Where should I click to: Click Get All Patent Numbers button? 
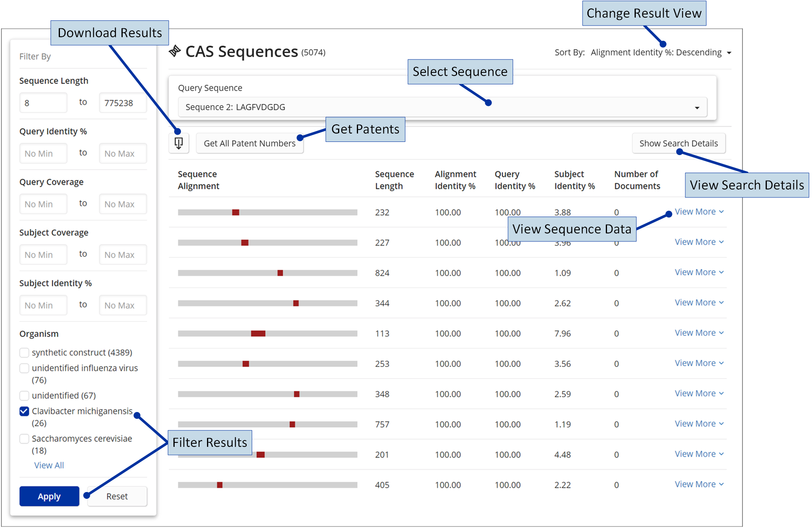[x=250, y=143]
